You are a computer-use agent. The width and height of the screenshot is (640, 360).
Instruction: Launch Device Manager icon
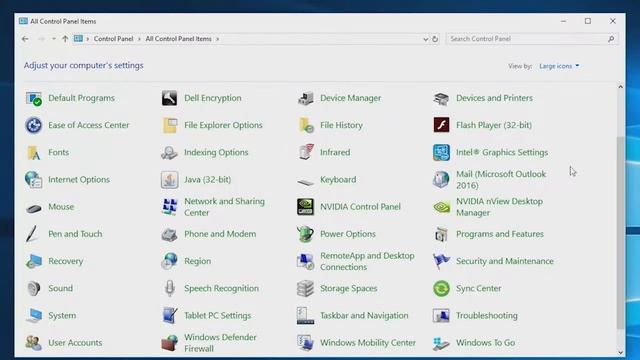coord(305,98)
